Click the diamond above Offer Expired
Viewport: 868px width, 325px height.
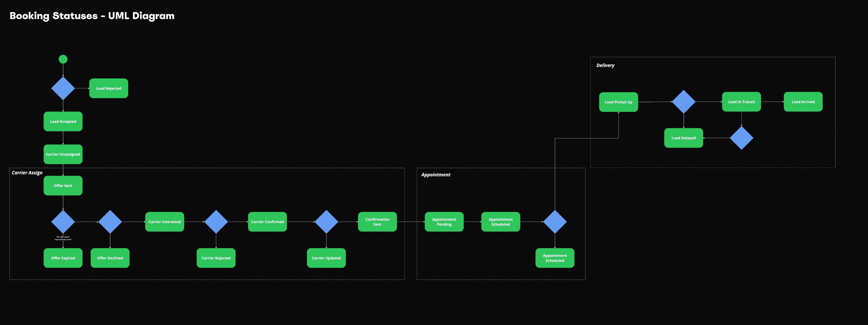(x=63, y=222)
